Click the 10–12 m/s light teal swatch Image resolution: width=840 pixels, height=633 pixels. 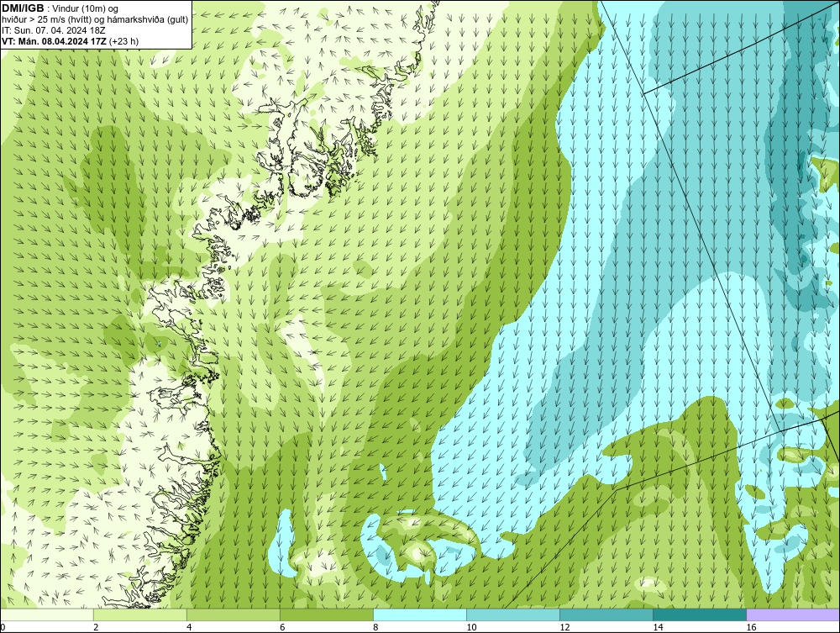pyautogui.click(x=513, y=615)
